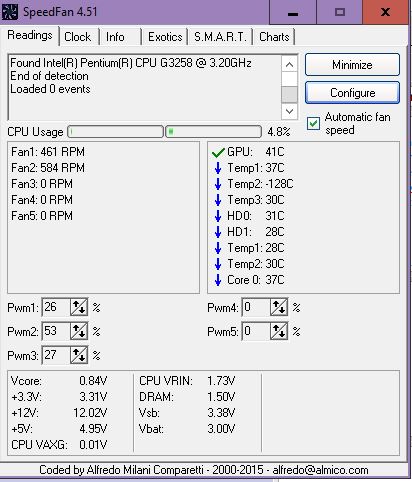Click the Pwm3 value field showing 27
Screen dimensions: 412x482
56,355
